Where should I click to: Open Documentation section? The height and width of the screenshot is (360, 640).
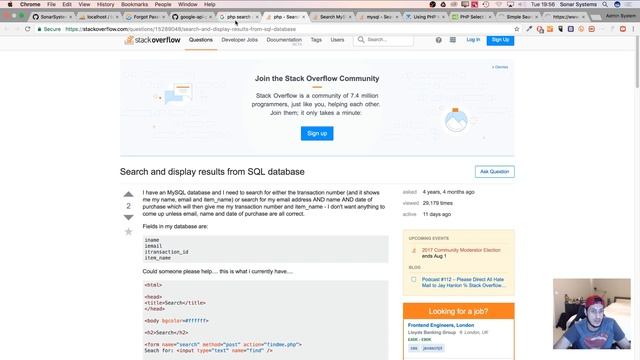(284, 40)
